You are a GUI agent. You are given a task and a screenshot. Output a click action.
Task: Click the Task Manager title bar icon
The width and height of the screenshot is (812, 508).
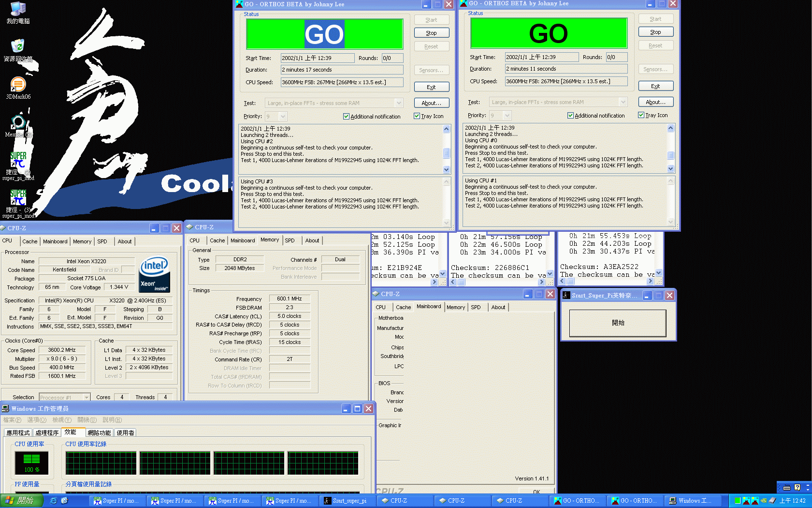[5, 409]
